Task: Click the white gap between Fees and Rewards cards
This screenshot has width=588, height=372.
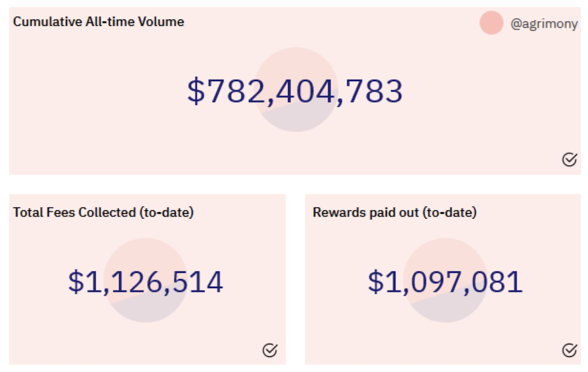Action: [296, 279]
